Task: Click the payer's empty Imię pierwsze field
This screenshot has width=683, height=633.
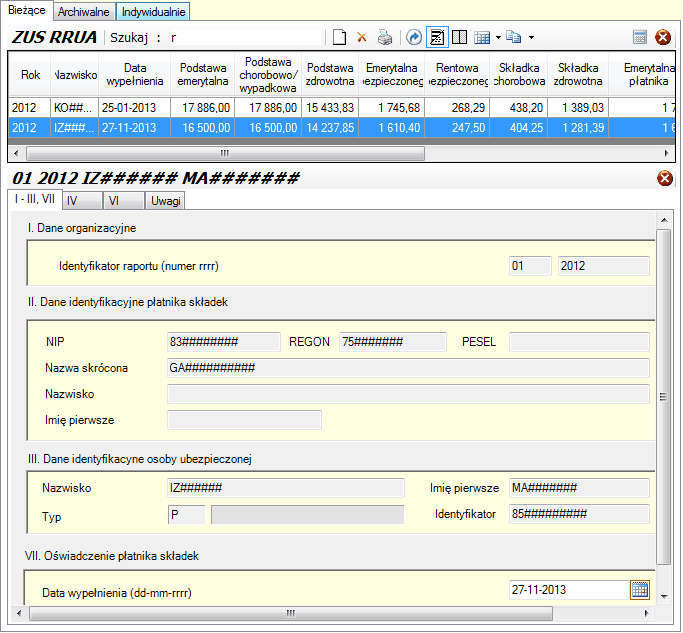Action: [x=244, y=420]
